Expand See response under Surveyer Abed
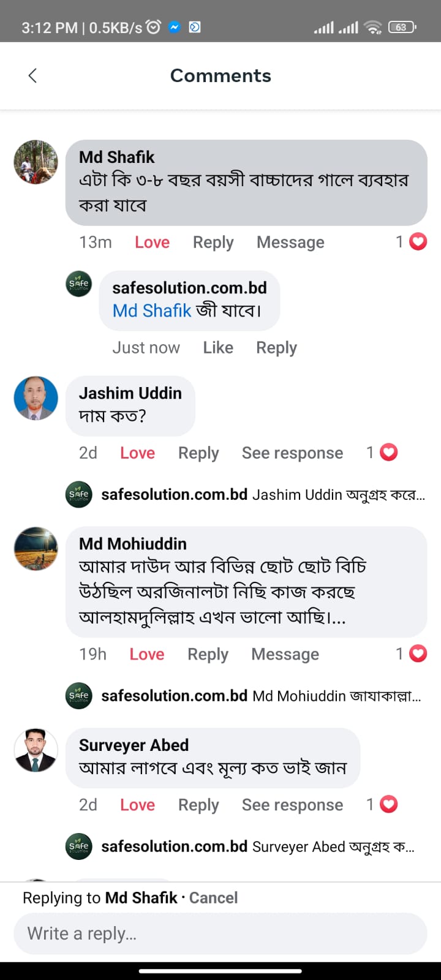441x980 pixels. pos(292,805)
